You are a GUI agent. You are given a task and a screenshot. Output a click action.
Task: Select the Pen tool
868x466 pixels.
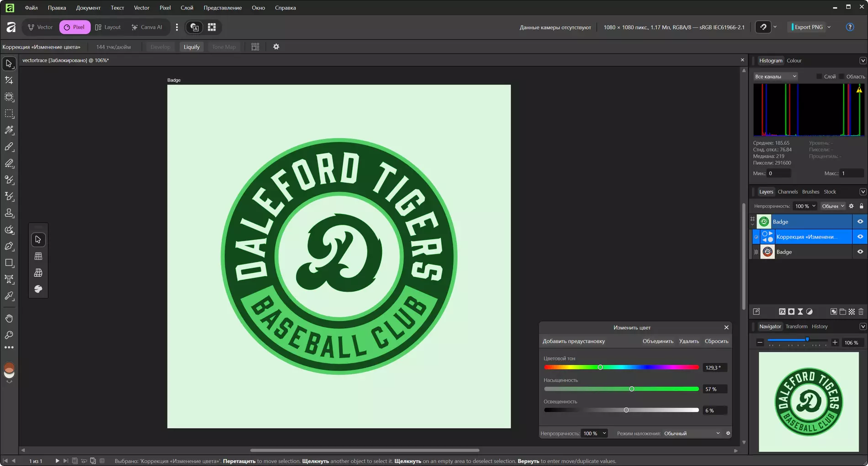tap(9, 246)
